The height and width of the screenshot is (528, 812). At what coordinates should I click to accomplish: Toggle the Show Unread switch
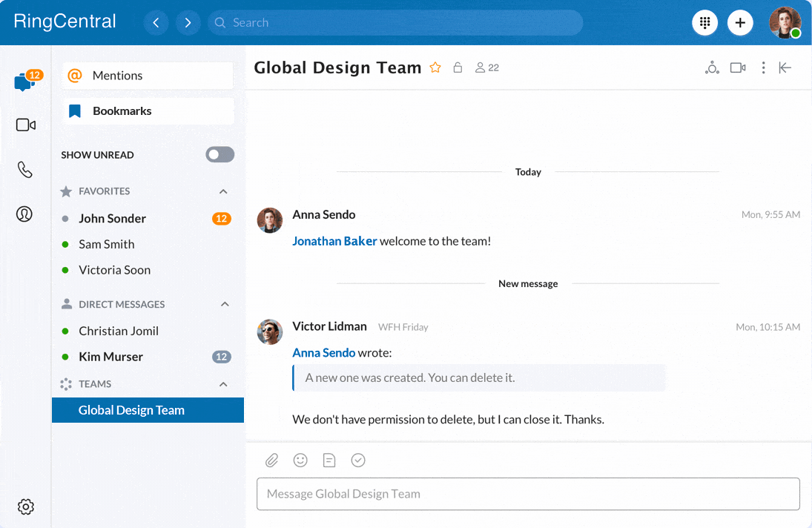220,155
